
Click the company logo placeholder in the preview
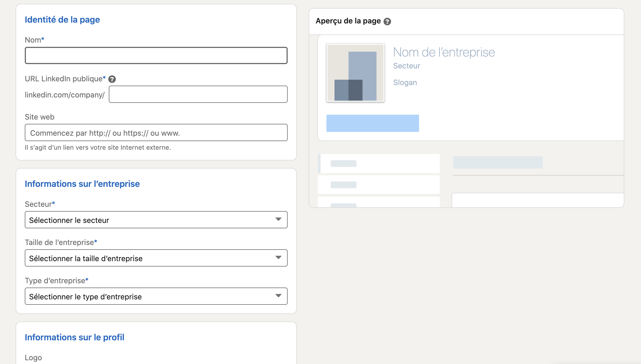[x=356, y=73]
